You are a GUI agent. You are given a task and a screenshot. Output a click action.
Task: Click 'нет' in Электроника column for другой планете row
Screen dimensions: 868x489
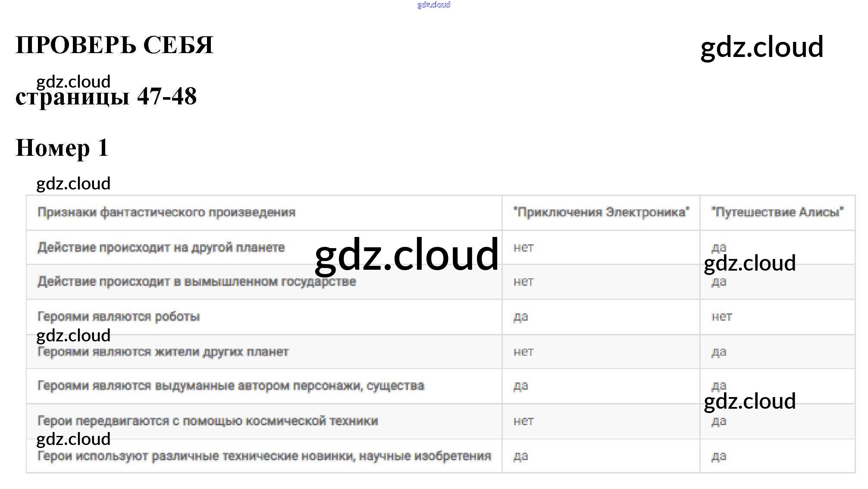click(523, 248)
